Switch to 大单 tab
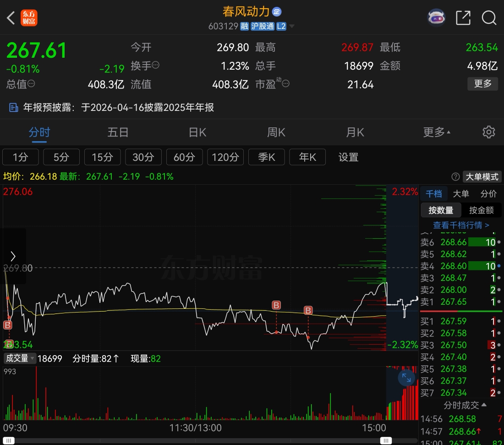Image resolution: width=504 pixels, height=445 pixels. tap(461, 194)
